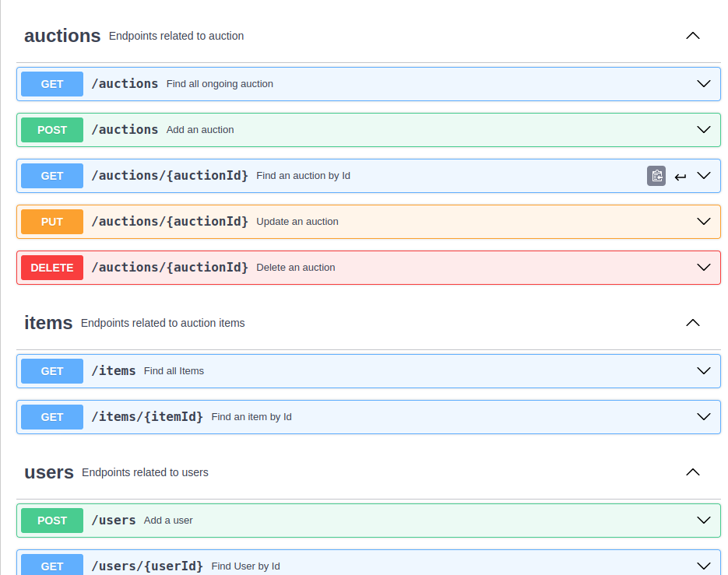Click the return arrow icon on GET /auctions/{auctionId}
The image size is (728, 575).
681,177
